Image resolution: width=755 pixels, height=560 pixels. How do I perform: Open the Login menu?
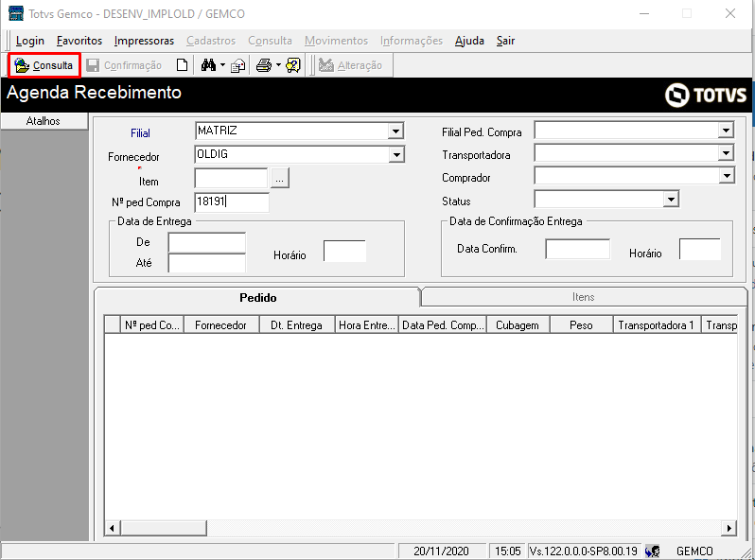pyautogui.click(x=30, y=41)
